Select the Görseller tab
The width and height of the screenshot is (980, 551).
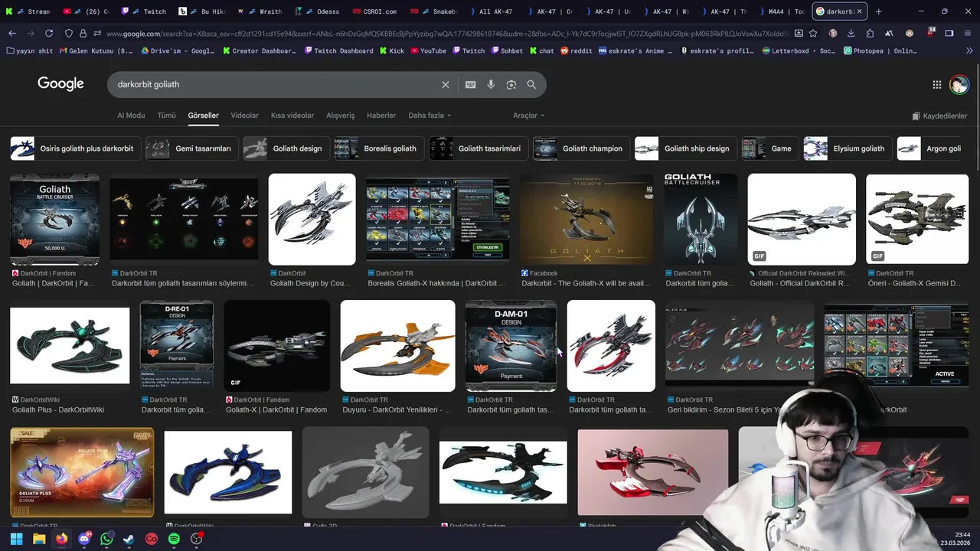pyautogui.click(x=203, y=116)
